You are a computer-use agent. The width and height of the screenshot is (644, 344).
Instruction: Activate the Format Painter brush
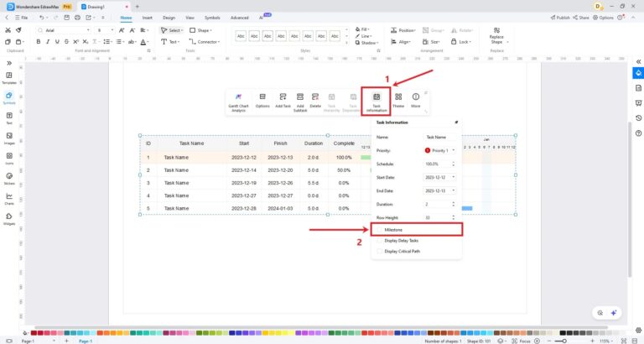point(18,30)
